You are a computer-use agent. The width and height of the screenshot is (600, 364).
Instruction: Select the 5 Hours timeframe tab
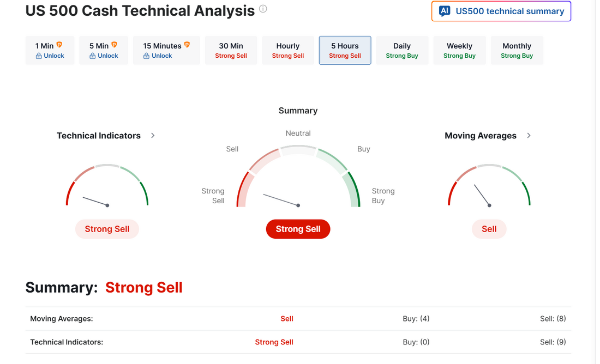pyautogui.click(x=345, y=50)
